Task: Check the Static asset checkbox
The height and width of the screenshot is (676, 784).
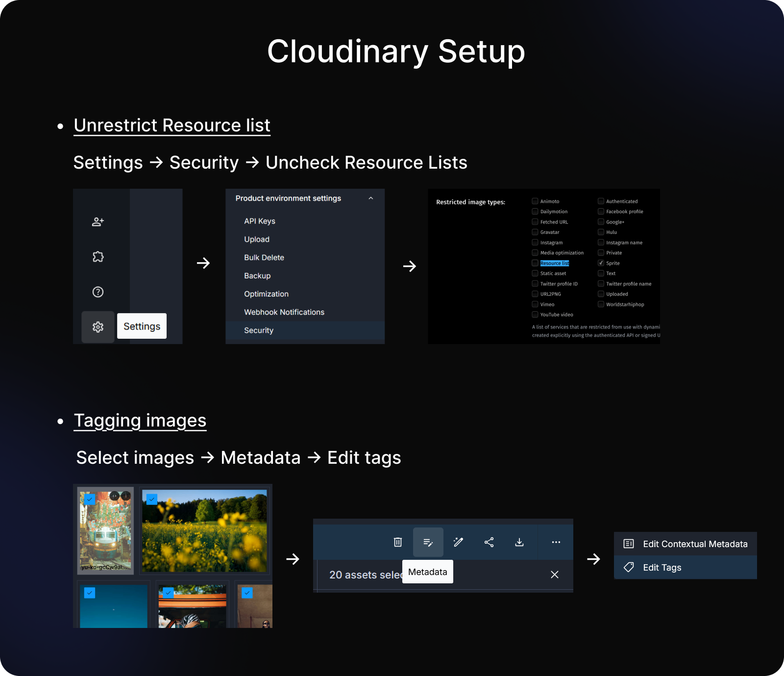Action: [x=535, y=273]
